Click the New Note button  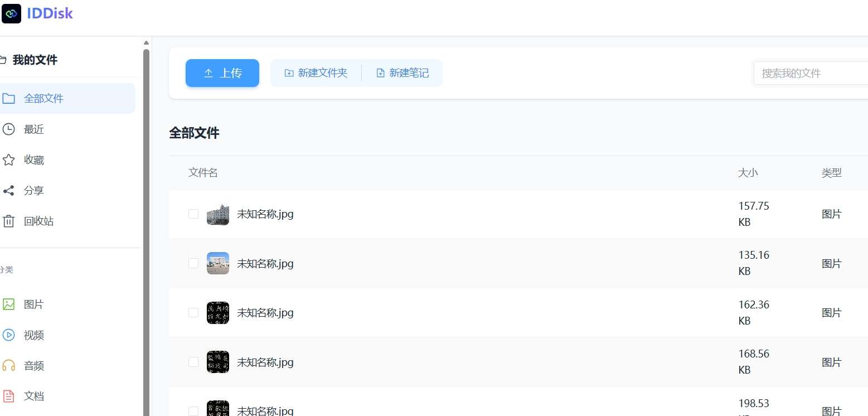pos(403,73)
